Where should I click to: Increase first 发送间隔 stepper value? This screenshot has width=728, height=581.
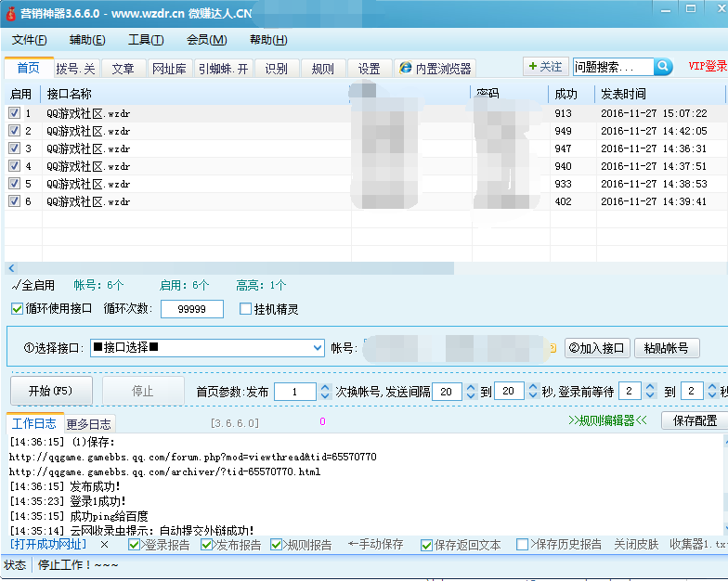pos(471,388)
